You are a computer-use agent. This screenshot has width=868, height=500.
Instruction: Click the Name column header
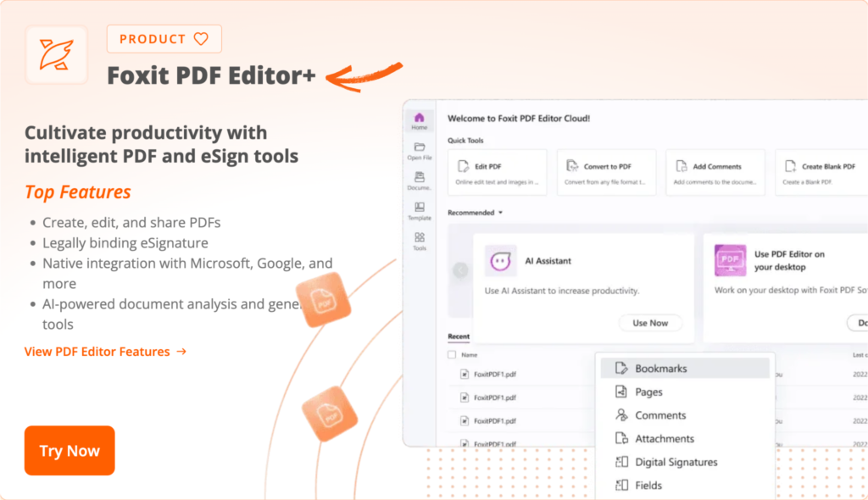tap(469, 355)
